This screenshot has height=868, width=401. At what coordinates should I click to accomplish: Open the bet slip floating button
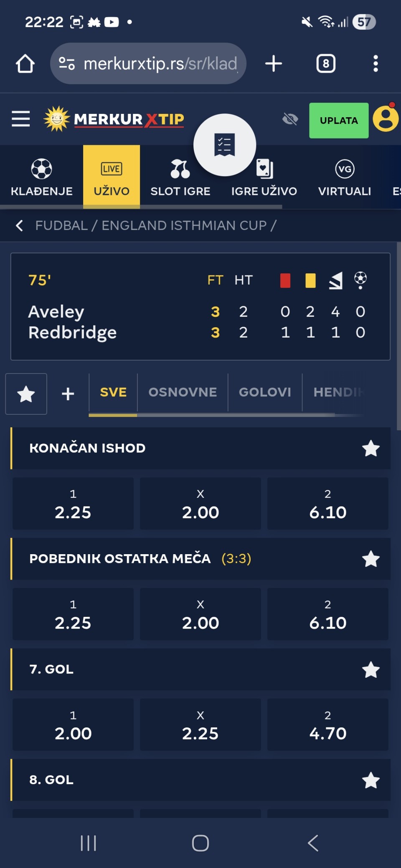click(225, 145)
